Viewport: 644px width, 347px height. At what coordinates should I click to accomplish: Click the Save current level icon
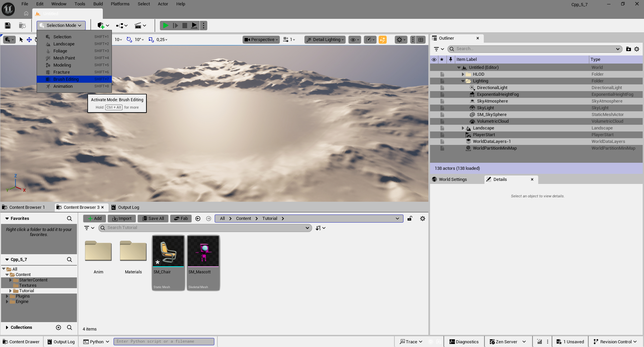click(8, 26)
